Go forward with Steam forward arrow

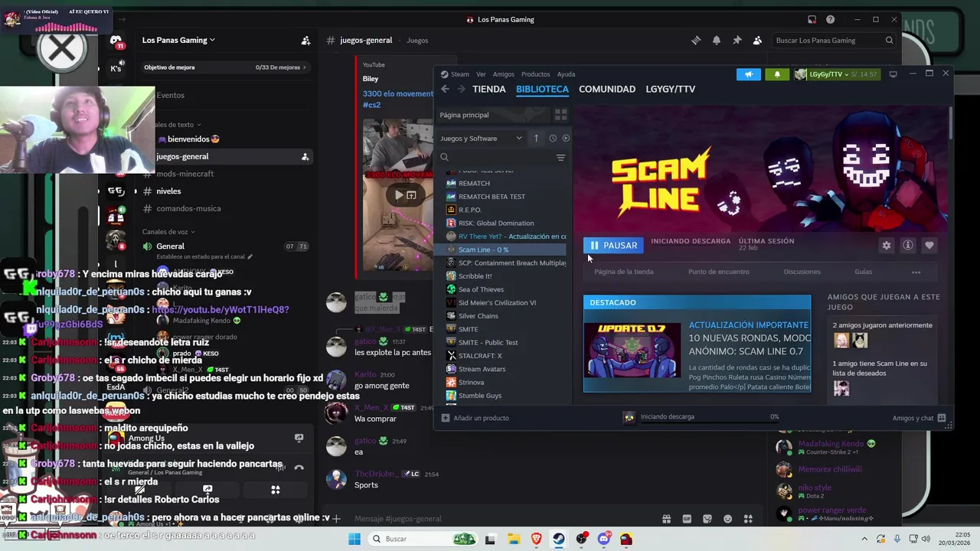tap(461, 90)
